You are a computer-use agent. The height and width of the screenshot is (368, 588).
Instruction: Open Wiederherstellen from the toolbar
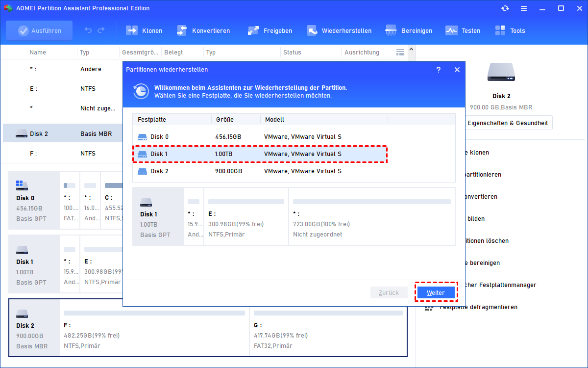339,30
